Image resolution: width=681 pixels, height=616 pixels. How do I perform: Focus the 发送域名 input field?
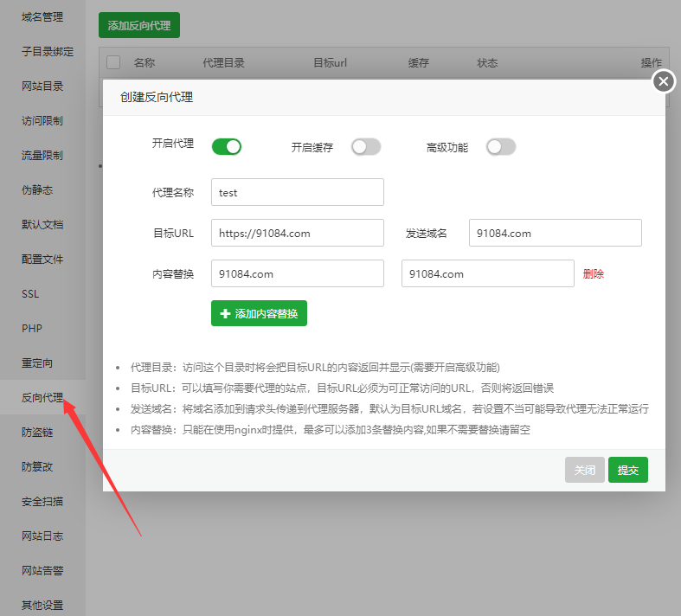tap(555, 233)
